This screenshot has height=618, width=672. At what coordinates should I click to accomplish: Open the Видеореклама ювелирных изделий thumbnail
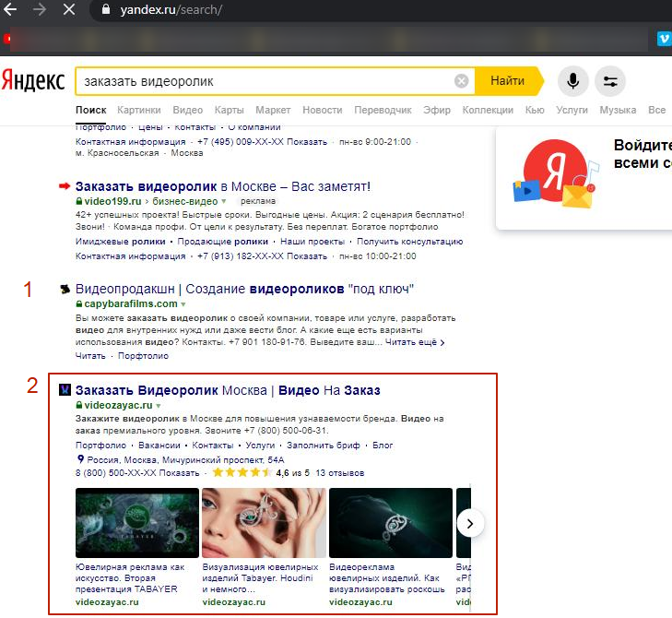(391, 523)
